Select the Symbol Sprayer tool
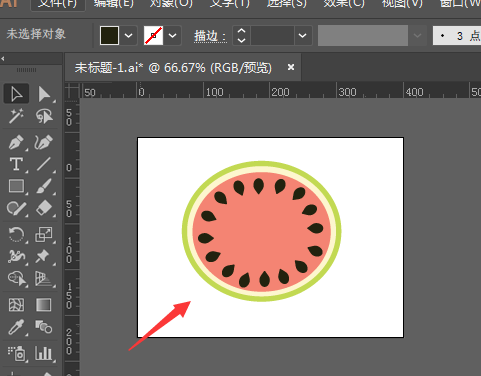Image resolution: width=481 pixels, height=376 pixels. (x=16, y=353)
